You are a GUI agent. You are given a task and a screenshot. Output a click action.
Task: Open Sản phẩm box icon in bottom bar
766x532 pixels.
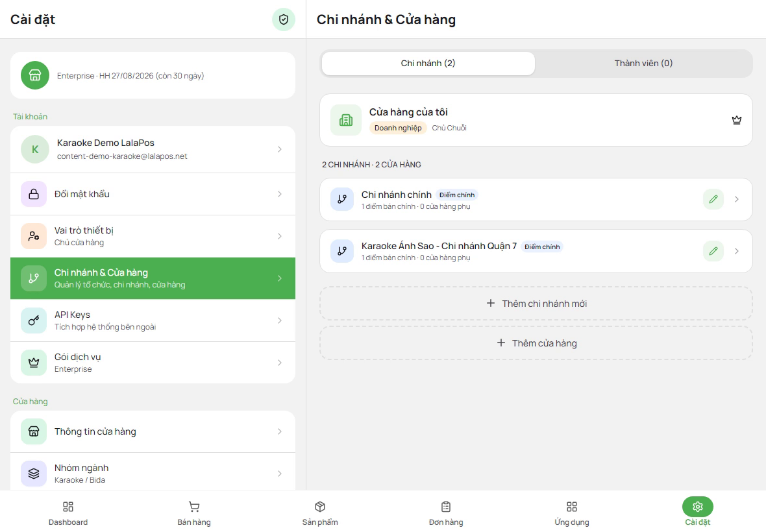pyautogui.click(x=320, y=507)
